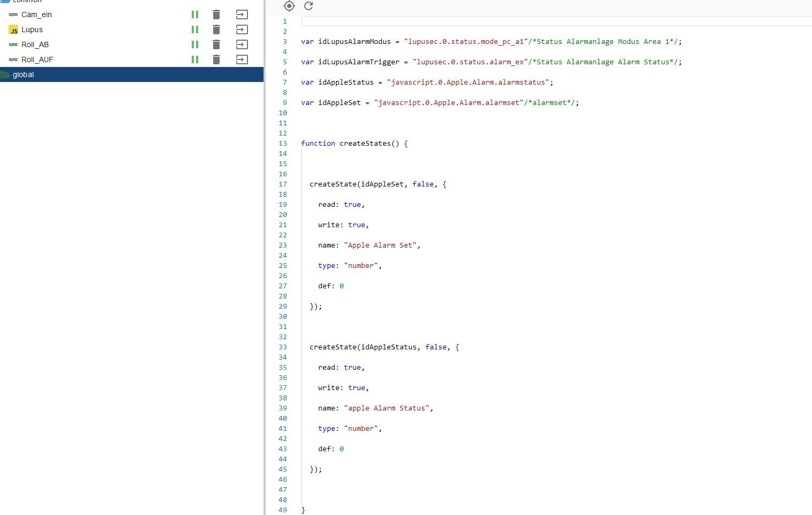This screenshot has height=515, width=812.
Task: Click the Blockly icon next to Roll_AB
Action: tap(13, 44)
